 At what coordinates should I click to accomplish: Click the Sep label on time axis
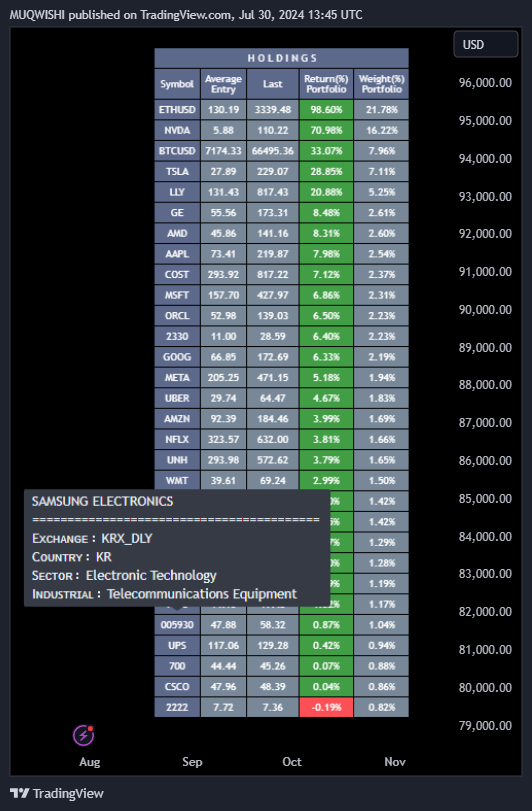pos(192,761)
